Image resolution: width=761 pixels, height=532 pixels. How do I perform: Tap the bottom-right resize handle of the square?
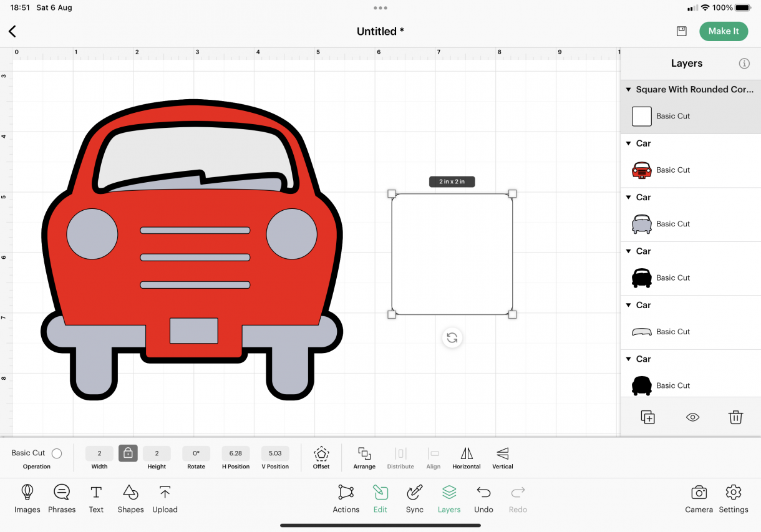click(513, 315)
